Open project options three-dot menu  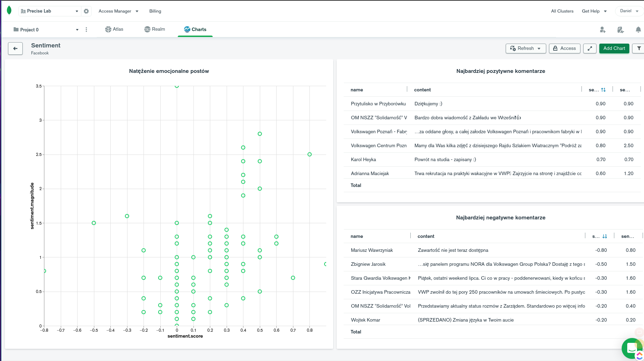pyautogui.click(x=86, y=30)
